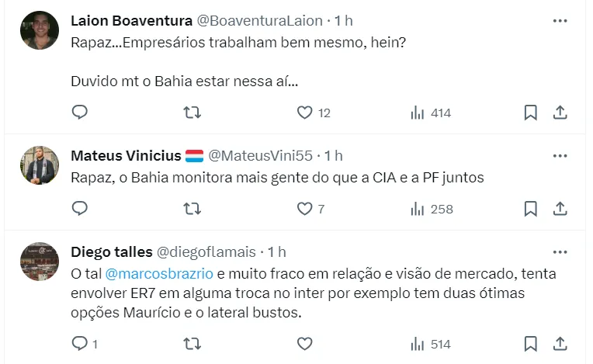
Task: Open the @marcosbrazrio mention link
Action: click(158, 273)
